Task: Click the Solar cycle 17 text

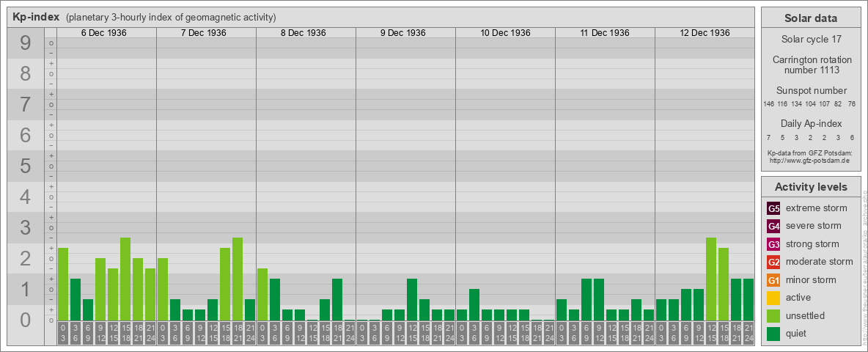Action: (811, 40)
